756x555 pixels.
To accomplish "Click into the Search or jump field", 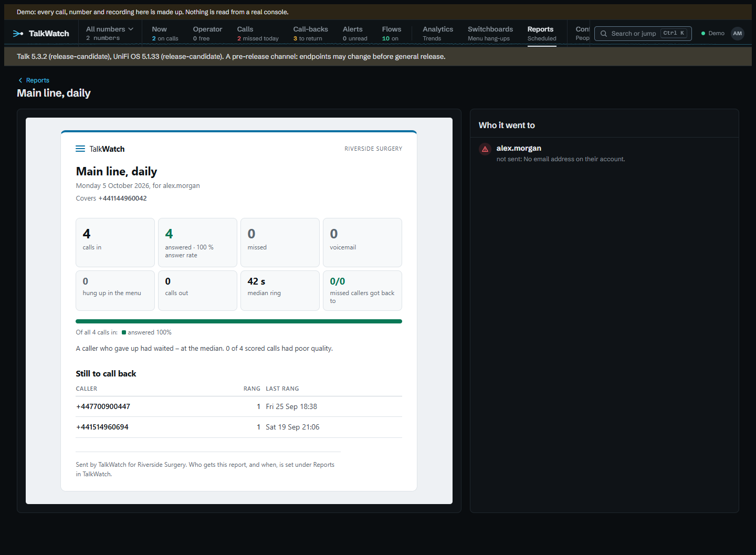I will [x=643, y=34].
